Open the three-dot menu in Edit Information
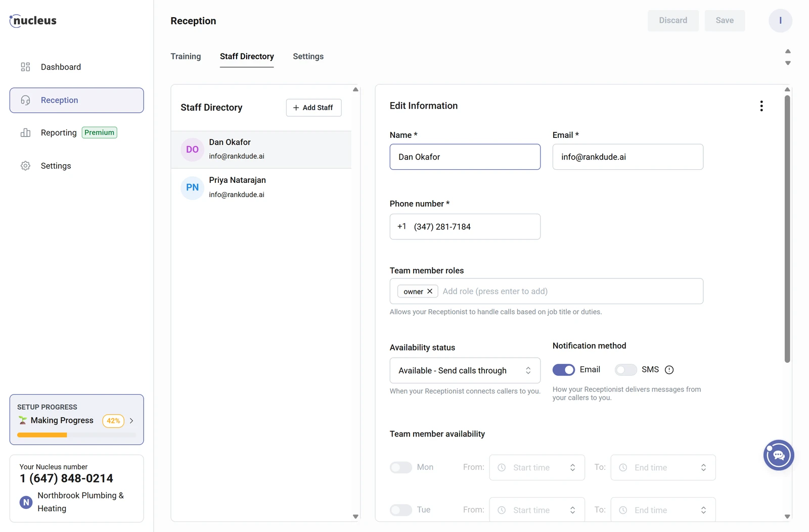The image size is (809, 532). click(761, 106)
